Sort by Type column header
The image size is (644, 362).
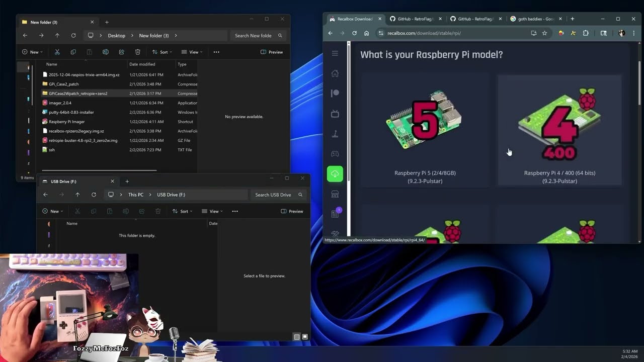[182, 64]
